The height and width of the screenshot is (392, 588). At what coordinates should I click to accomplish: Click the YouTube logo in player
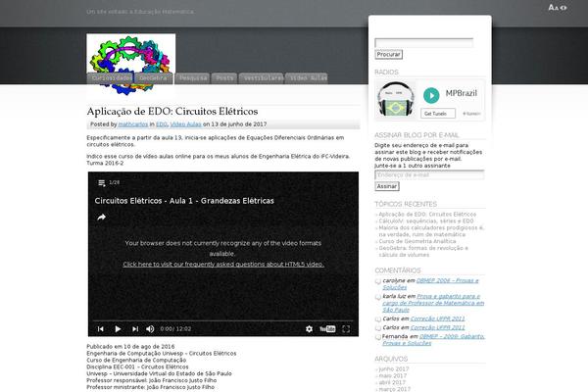coord(327,329)
